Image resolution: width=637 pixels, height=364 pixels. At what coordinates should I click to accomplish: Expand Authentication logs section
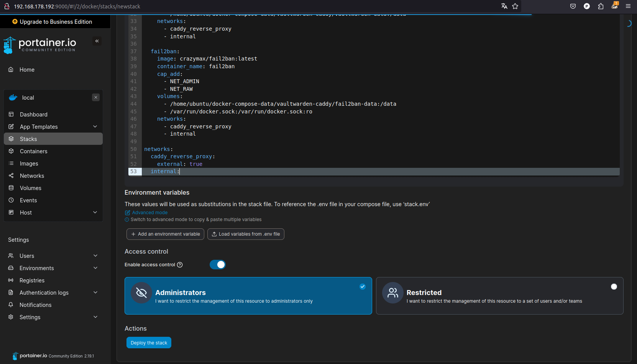pos(95,293)
